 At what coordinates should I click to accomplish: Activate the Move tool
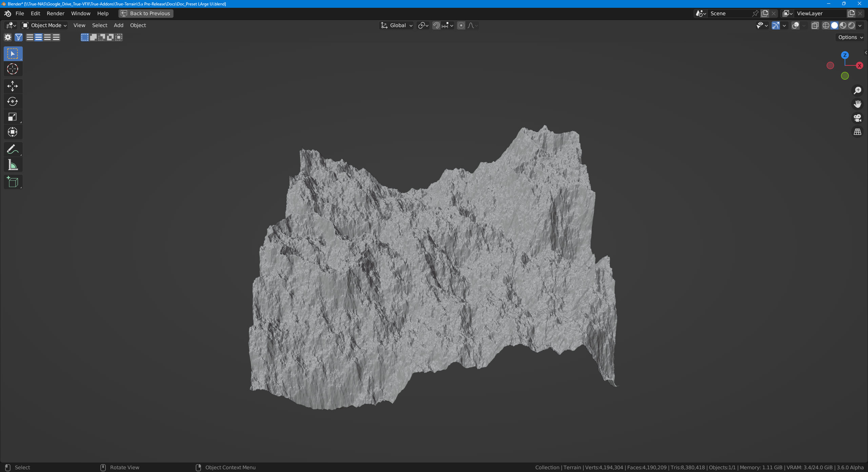pos(13,86)
